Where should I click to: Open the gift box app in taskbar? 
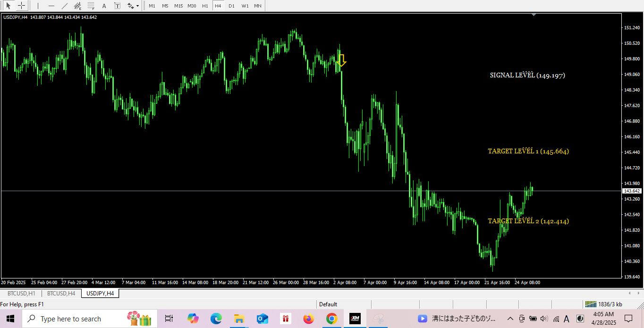[285, 319]
